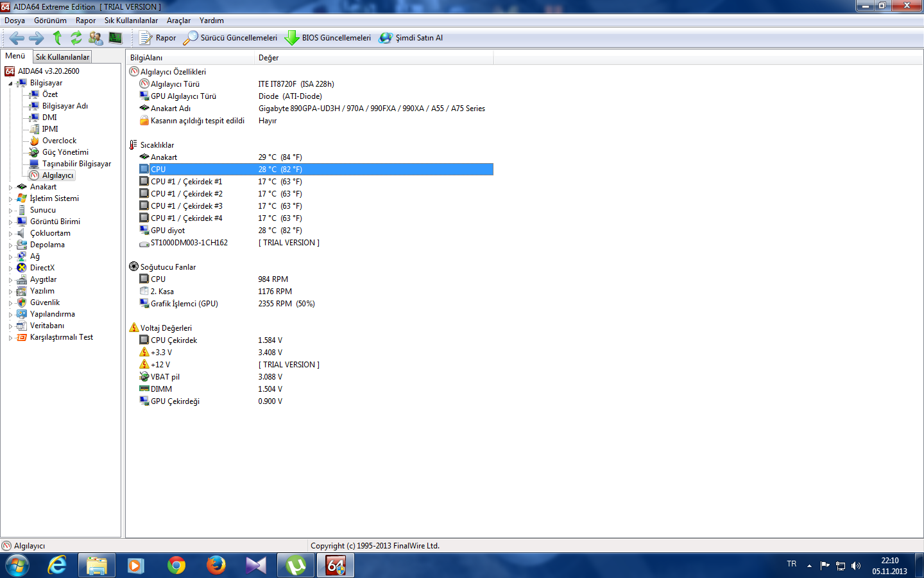Click the Back navigation arrow

[17, 38]
